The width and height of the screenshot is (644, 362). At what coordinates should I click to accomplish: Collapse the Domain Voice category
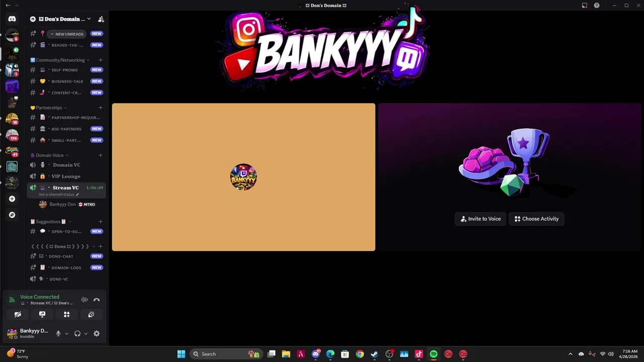tap(49, 155)
